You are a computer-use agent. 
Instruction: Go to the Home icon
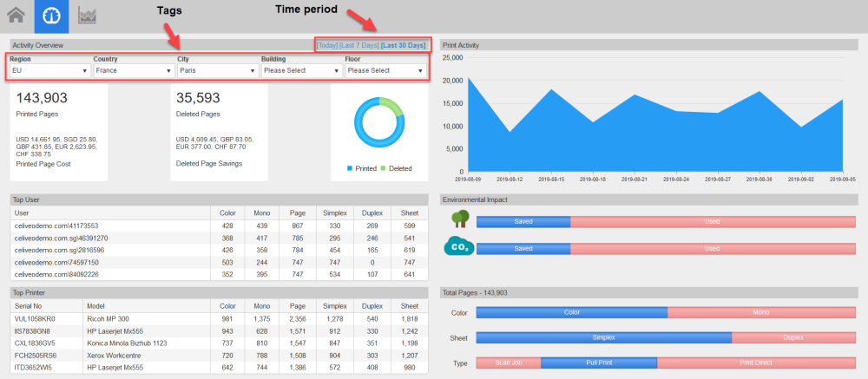tap(16, 16)
